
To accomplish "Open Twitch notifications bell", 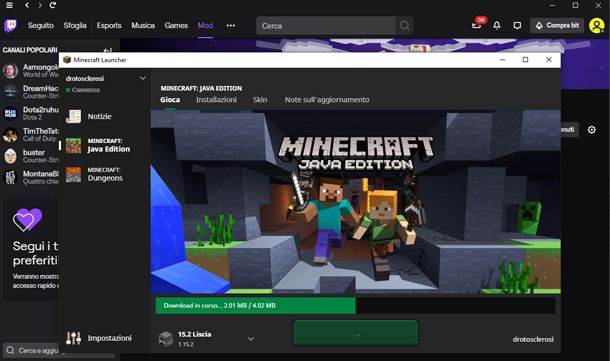I will (x=497, y=26).
